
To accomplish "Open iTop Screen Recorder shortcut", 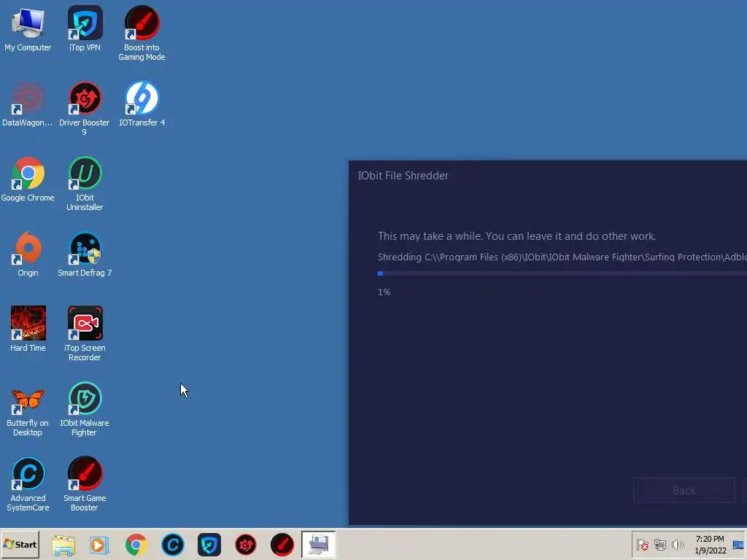I will click(85, 334).
